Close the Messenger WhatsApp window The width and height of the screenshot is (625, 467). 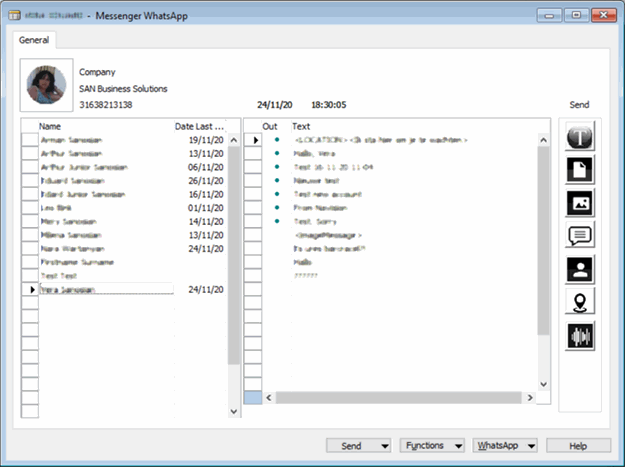(x=604, y=15)
